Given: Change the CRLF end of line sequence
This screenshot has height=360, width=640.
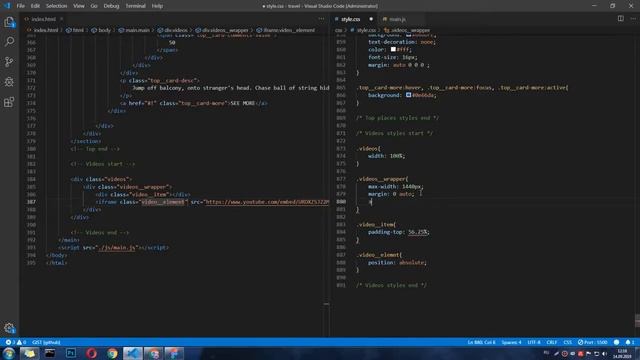Looking at the screenshot, I should 552,342.
